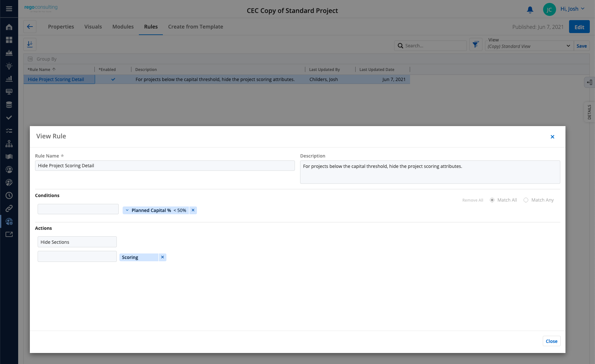Switch to the Modules tab
The width and height of the screenshot is (595, 364).
point(123,27)
